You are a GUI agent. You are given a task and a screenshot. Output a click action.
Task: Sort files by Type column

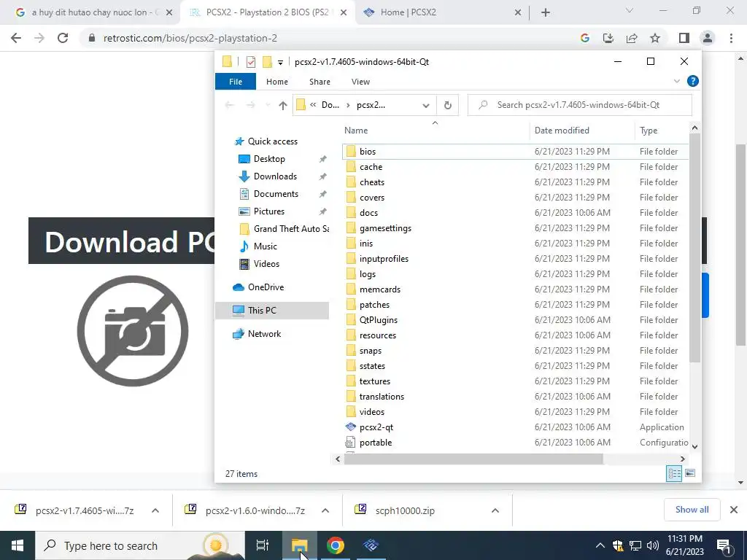(662, 131)
